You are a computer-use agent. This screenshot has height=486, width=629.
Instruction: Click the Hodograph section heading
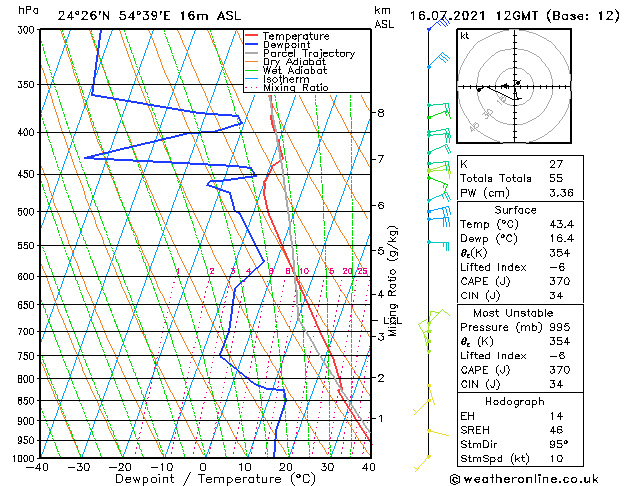click(515, 401)
